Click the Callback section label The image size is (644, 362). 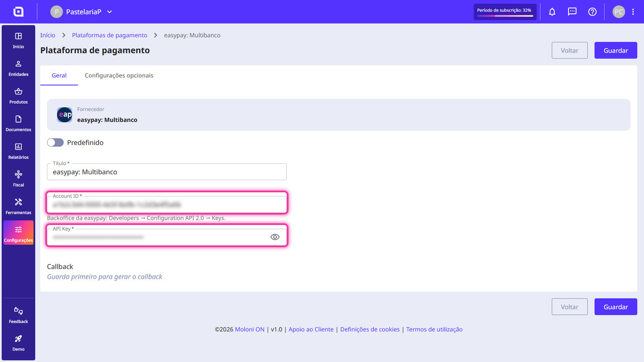(x=60, y=266)
